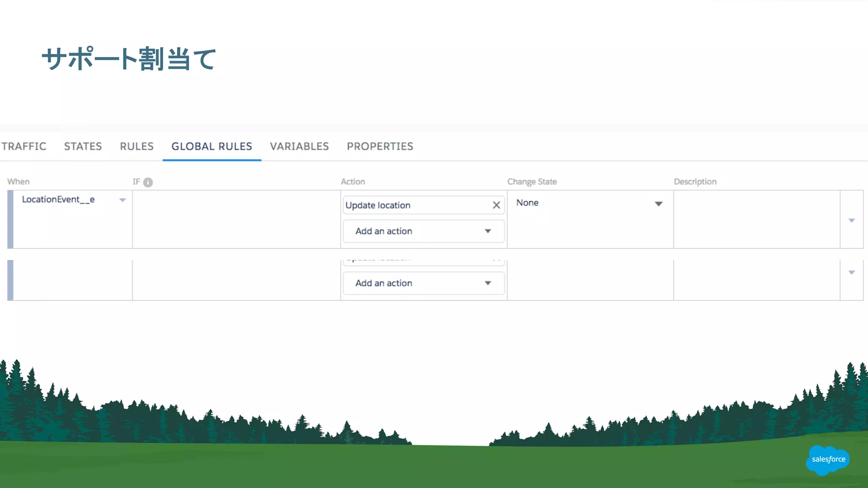Open the second rule row options arrow

pyautogui.click(x=851, y=272)
